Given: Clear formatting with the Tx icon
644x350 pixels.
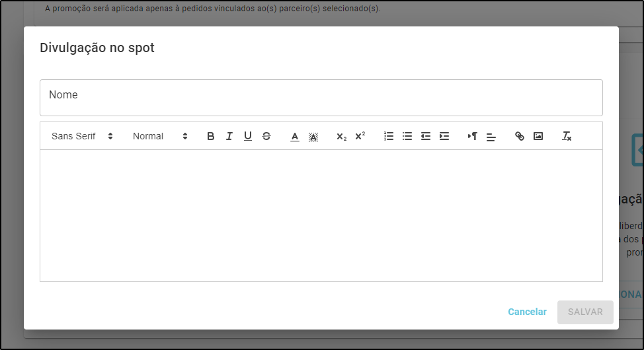Looking at the screenshot, I should click(x=567, y=136).
